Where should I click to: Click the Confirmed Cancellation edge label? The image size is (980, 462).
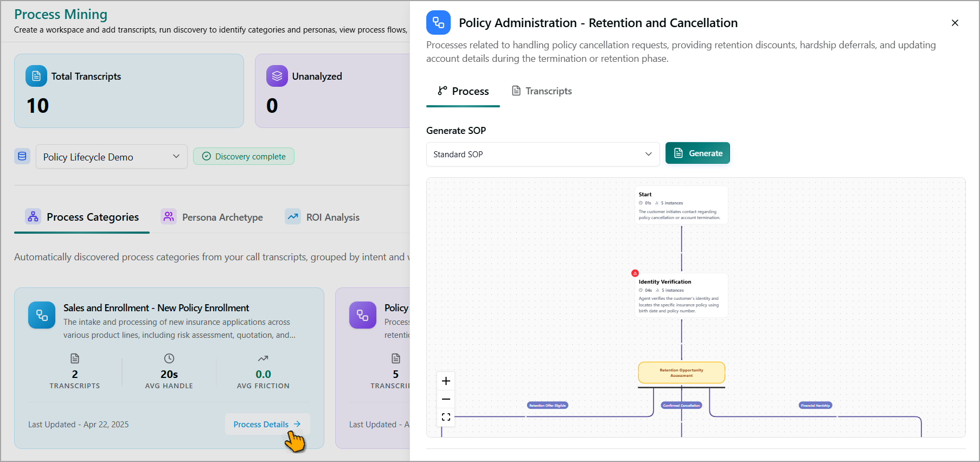click(682, 405)
